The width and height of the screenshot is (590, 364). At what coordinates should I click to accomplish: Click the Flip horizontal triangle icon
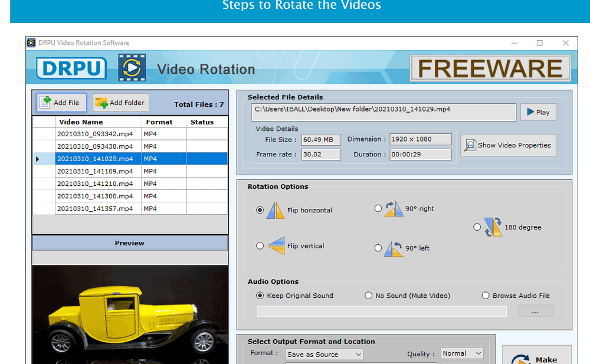pos(276,211)
